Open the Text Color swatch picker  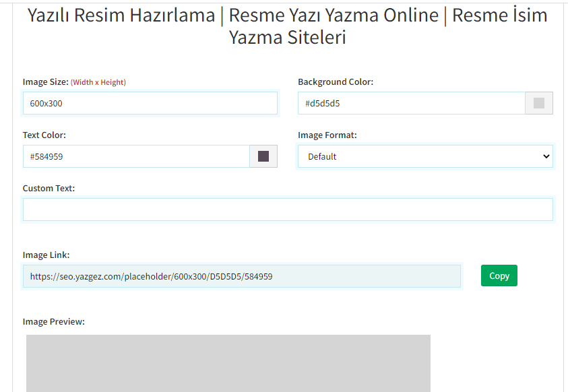pyautogui.click(x=263, y=156)
